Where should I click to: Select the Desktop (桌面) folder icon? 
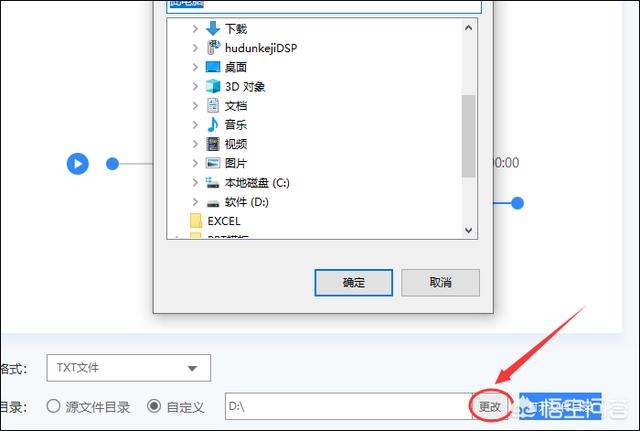[213, 67]
